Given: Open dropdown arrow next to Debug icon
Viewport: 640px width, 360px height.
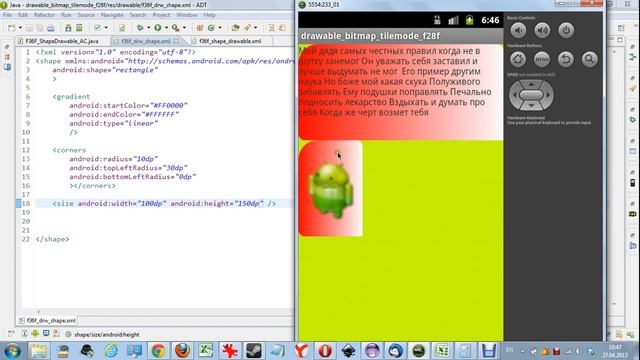Looking at the screenshot, I should (x=148, y=28).
